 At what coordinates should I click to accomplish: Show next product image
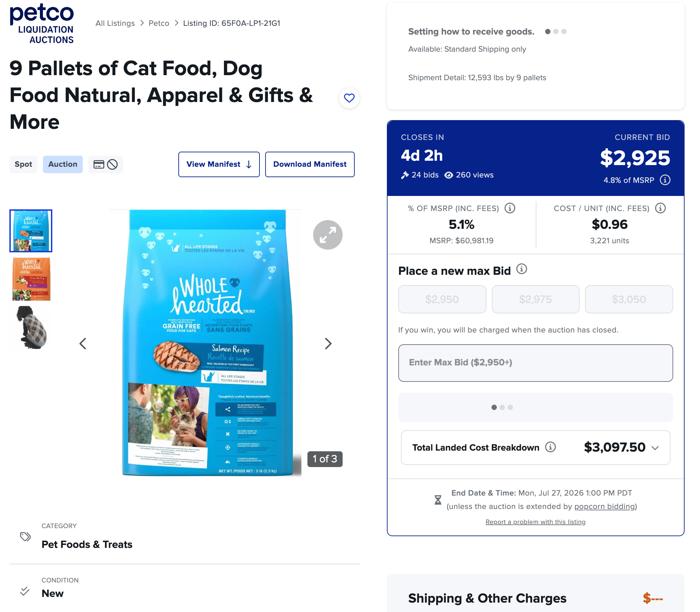click(328, 344)
